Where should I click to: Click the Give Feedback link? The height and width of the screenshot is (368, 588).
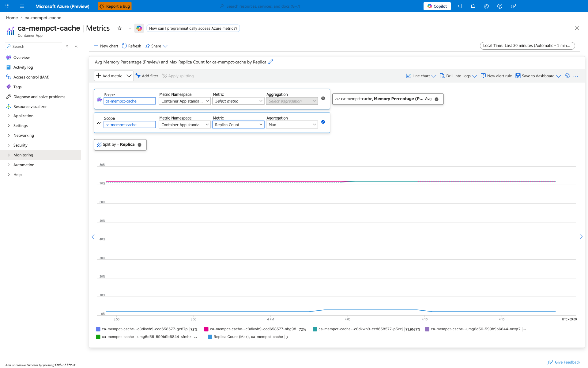564,362
